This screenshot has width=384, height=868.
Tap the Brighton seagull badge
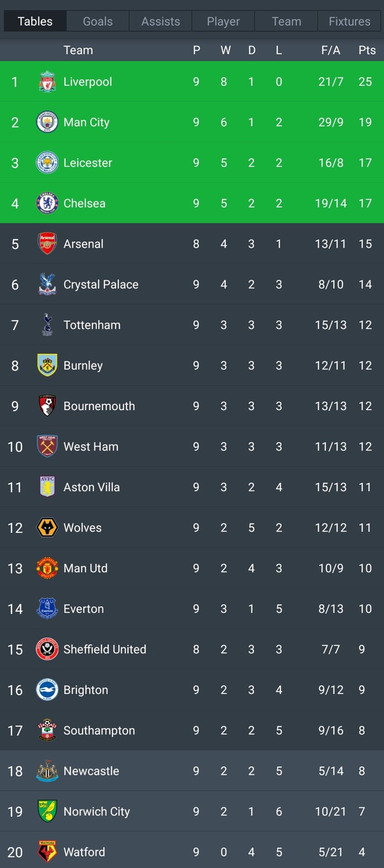(47, 690)
